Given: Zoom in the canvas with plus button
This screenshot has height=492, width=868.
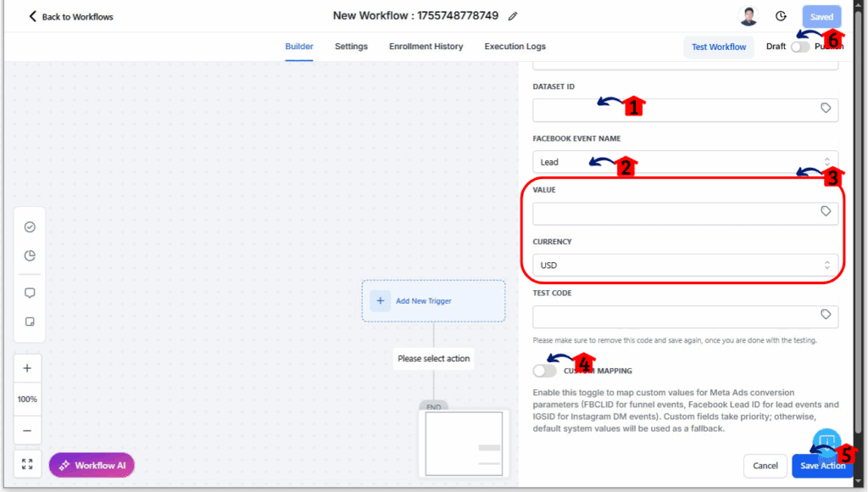Looking at the screenshot, I should click(27, 368).
